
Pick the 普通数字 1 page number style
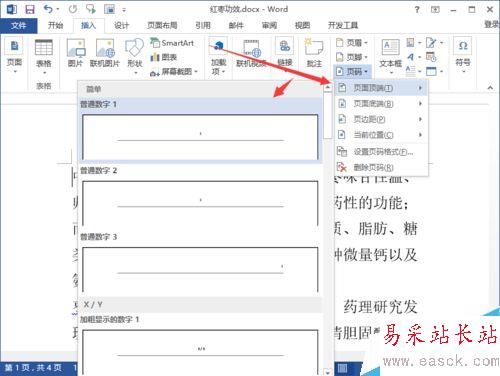tap(200, 131)
